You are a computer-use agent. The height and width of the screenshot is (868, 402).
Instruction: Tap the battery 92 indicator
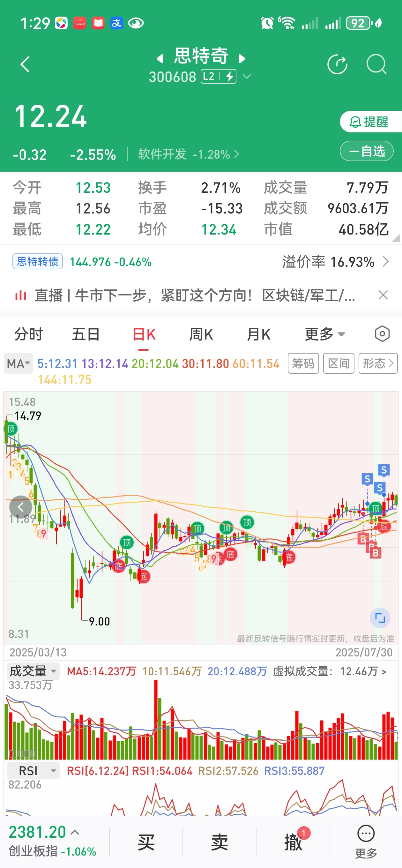(x=359, y=23)
